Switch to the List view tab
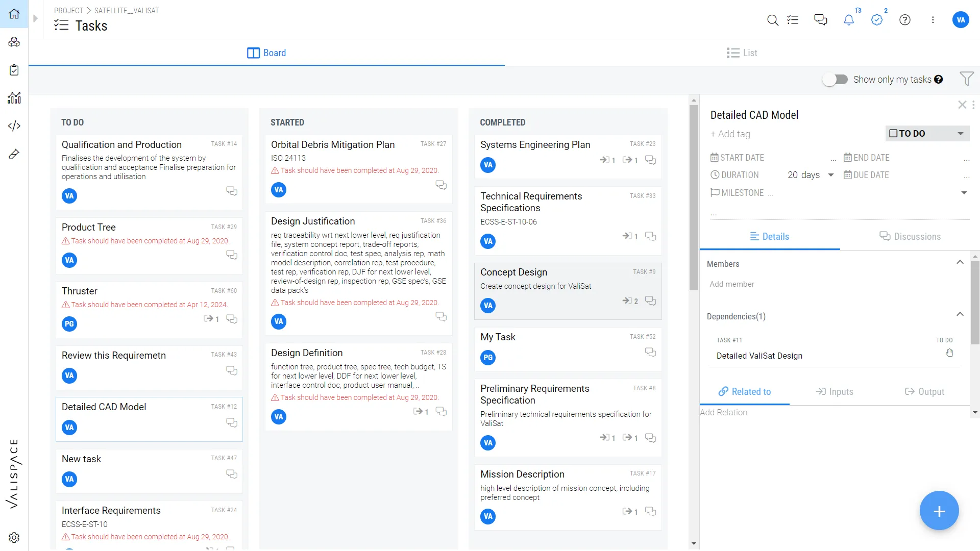 pyautogui.click(x=742, y=53)
